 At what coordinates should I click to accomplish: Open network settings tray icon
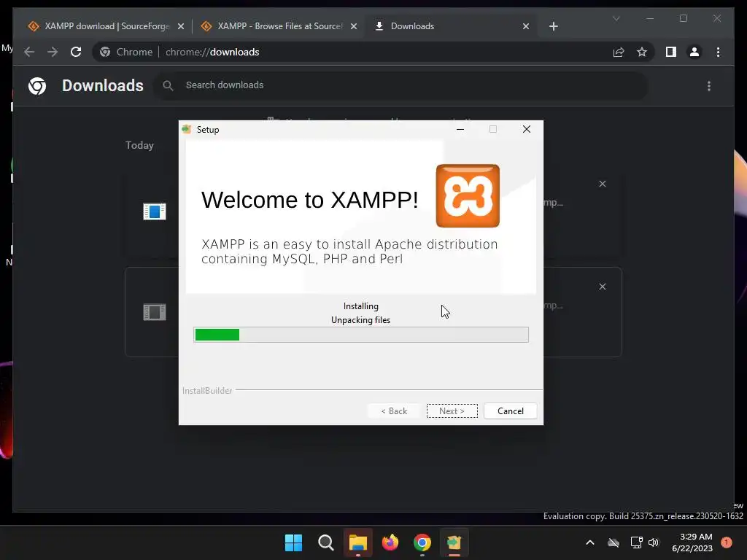636,542
